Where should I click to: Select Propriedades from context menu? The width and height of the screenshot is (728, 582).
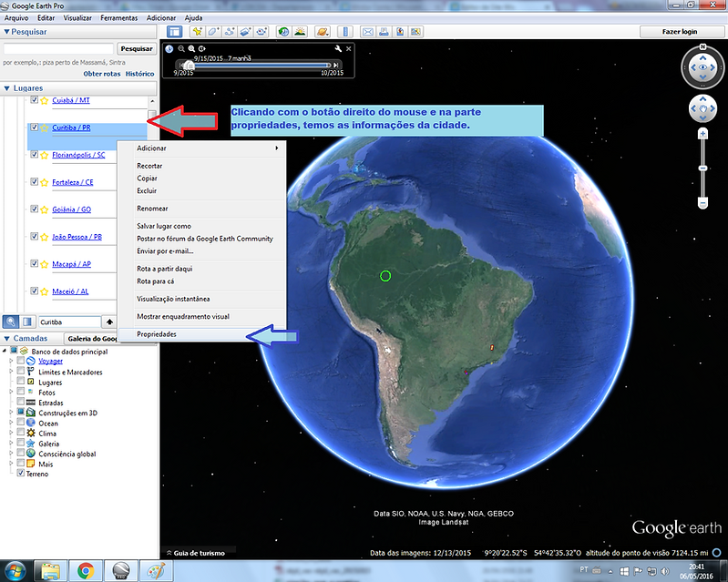[202, 334]
